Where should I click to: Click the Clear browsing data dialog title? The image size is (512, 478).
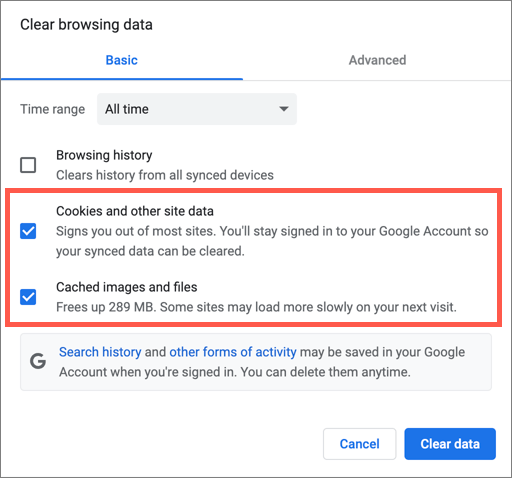pyautogui.click(x=86, y=25)
